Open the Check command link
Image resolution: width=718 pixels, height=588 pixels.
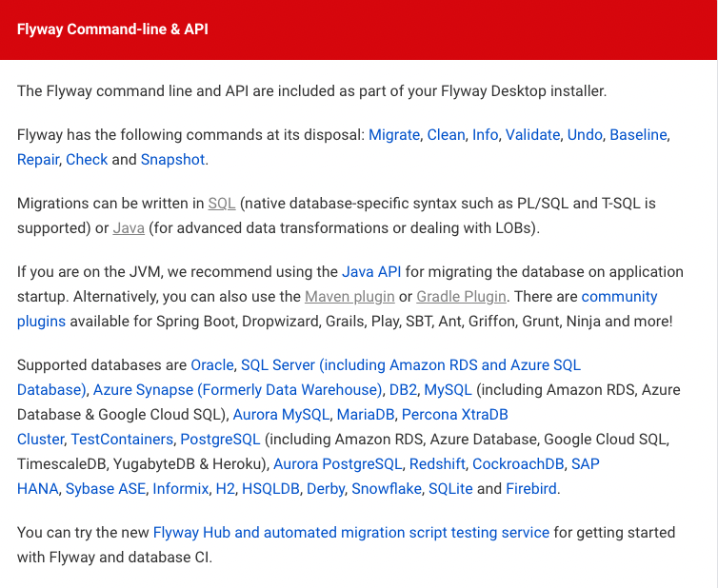87,160
